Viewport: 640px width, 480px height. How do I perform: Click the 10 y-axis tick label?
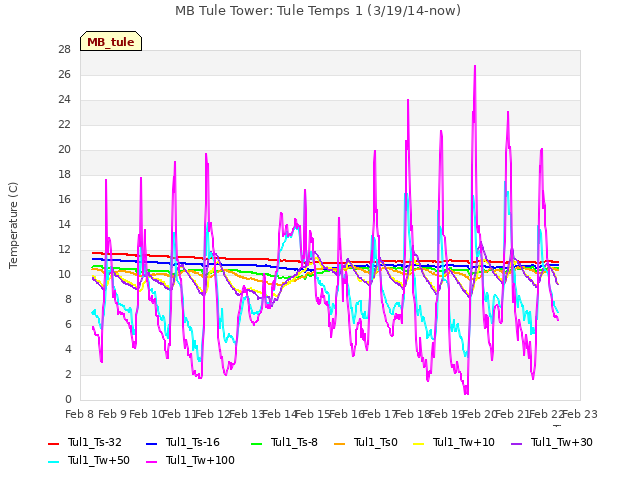(64, 274)
